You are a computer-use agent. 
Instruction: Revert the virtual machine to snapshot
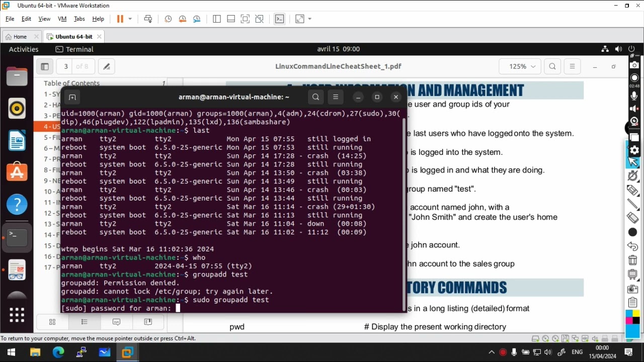click(182, 19)
